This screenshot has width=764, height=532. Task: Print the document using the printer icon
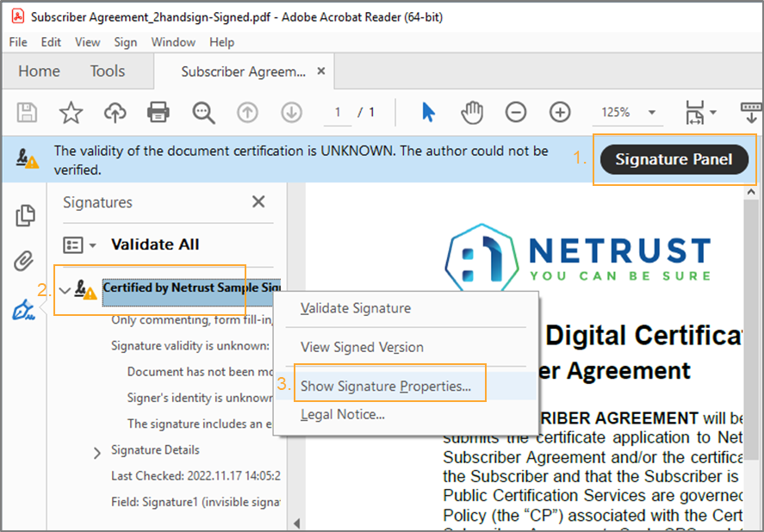coord(158,112)
